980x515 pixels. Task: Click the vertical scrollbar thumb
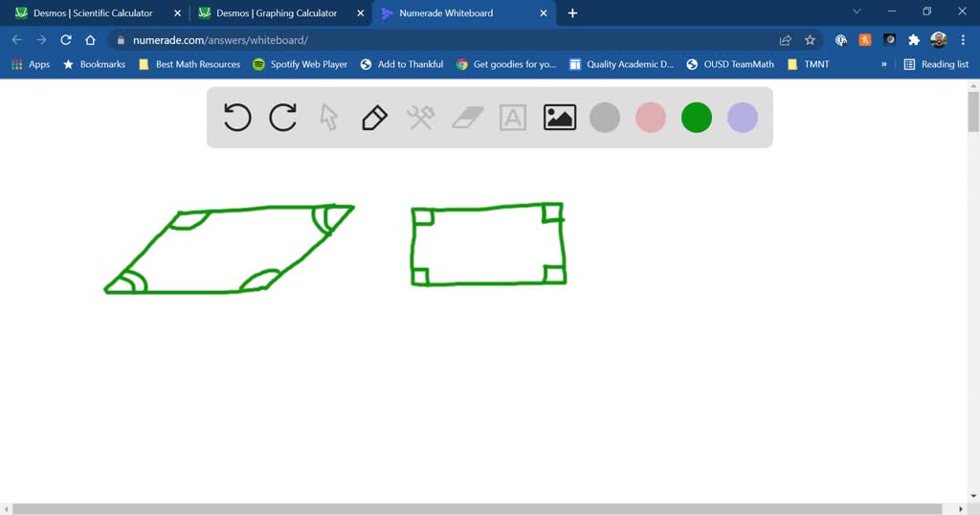973,112
